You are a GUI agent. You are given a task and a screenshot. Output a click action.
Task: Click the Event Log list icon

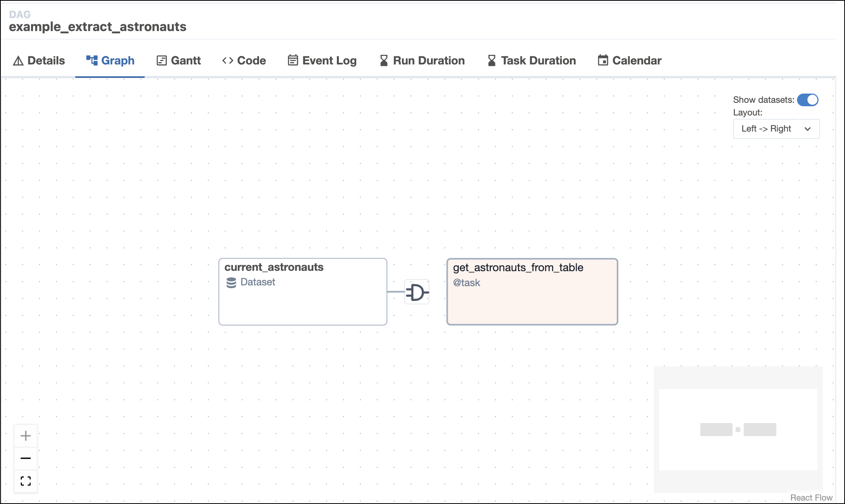point(292,60)
